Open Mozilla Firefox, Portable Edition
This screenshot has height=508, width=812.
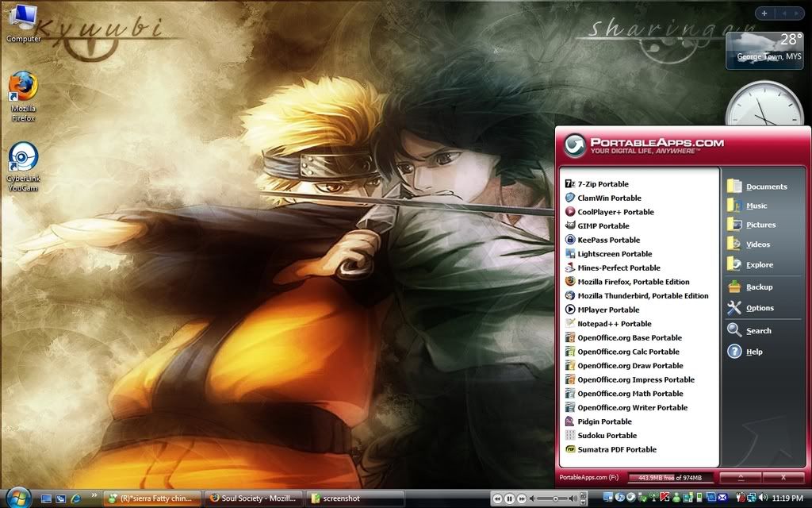click(x=626, y=282)
